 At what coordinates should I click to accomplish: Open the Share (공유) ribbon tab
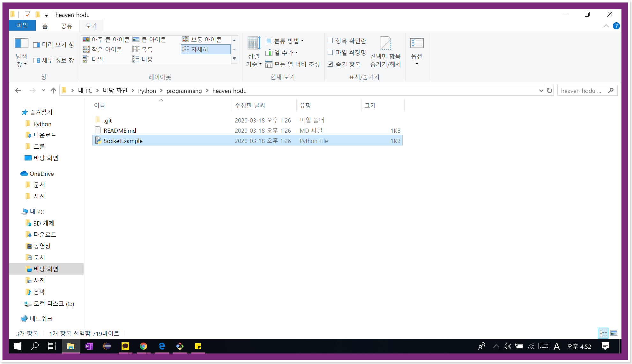tap(66, 26)
